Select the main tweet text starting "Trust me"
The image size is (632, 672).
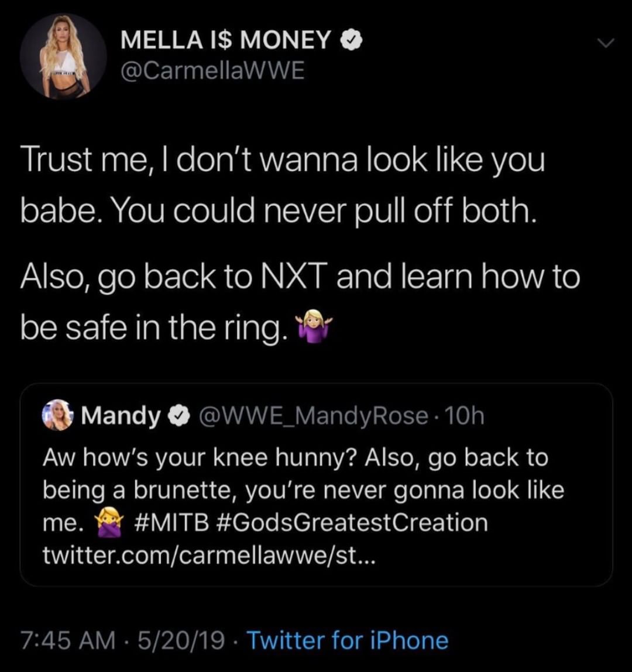point(300,243)
